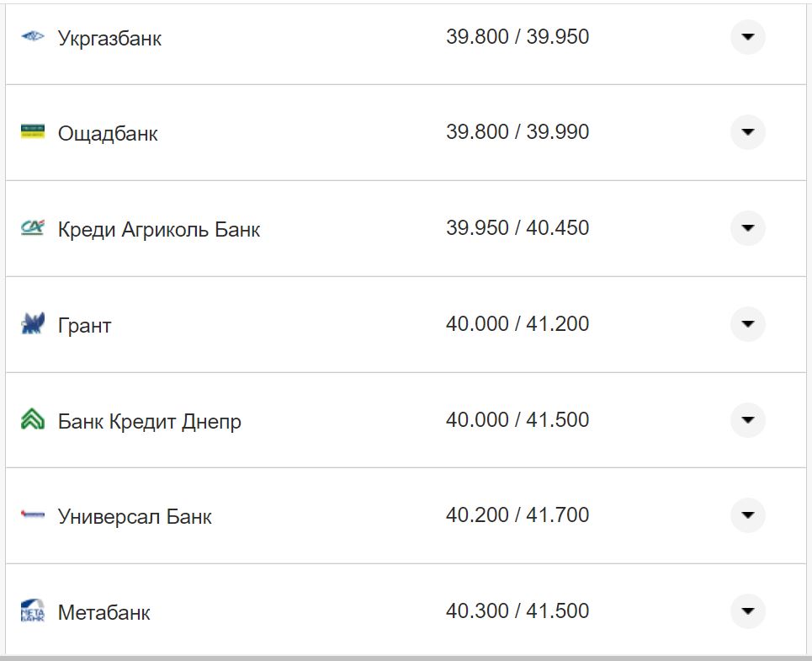Expand the Ощадбанк rate details
This screenshot has width=812, height=661.
click(747, 132)
